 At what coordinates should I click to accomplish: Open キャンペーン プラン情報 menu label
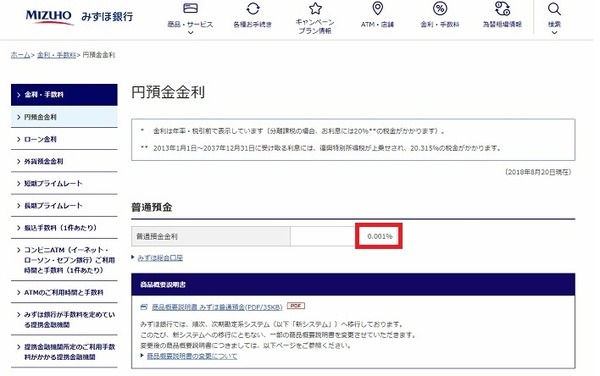click(x=315, y=26)
